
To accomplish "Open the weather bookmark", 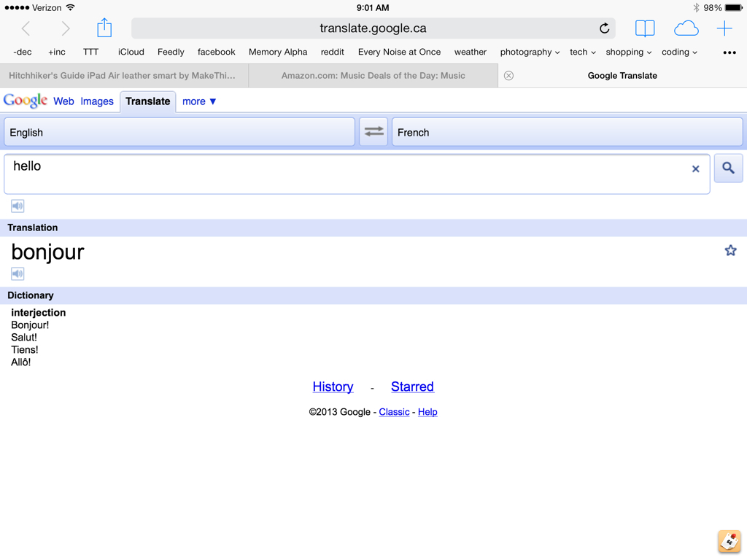I will coord(471,52).
